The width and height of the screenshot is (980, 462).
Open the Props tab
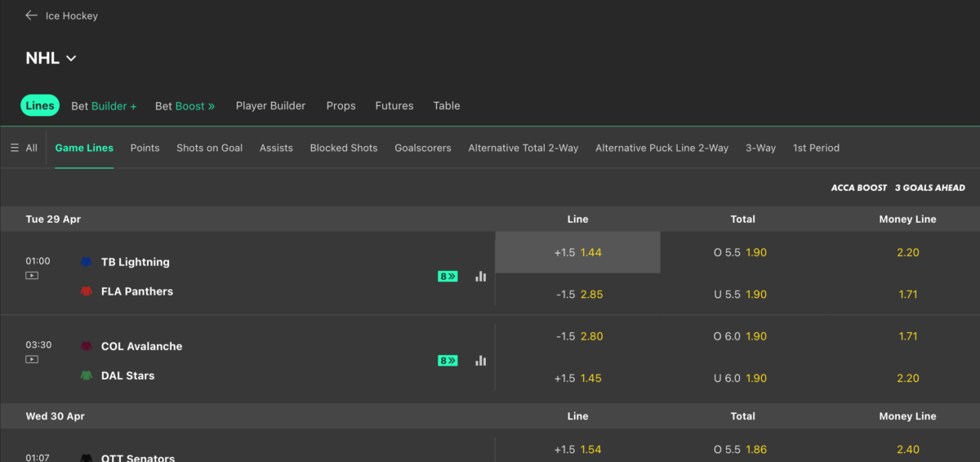(341, 106)
